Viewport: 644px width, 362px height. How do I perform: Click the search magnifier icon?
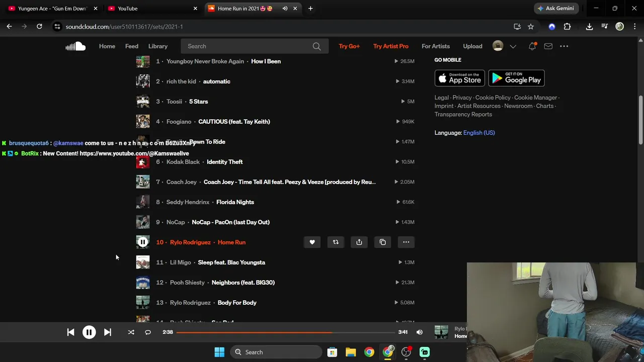point(316,46)
